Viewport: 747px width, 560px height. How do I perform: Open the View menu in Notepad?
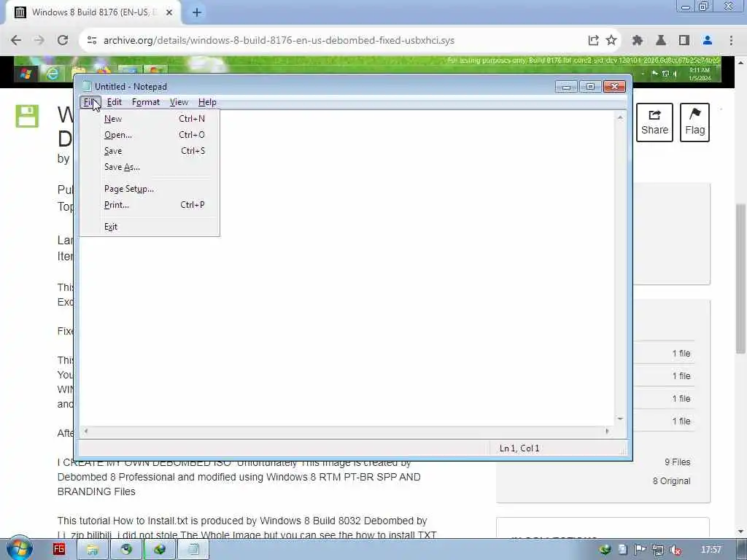click(x=179, y=102)
